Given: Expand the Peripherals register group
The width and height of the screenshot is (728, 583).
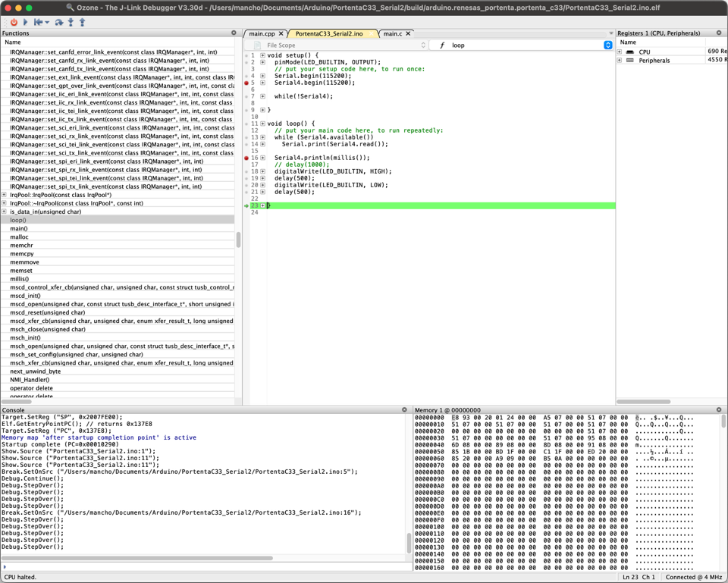Looking at the screenshot, I should click(x=620, y=60).
